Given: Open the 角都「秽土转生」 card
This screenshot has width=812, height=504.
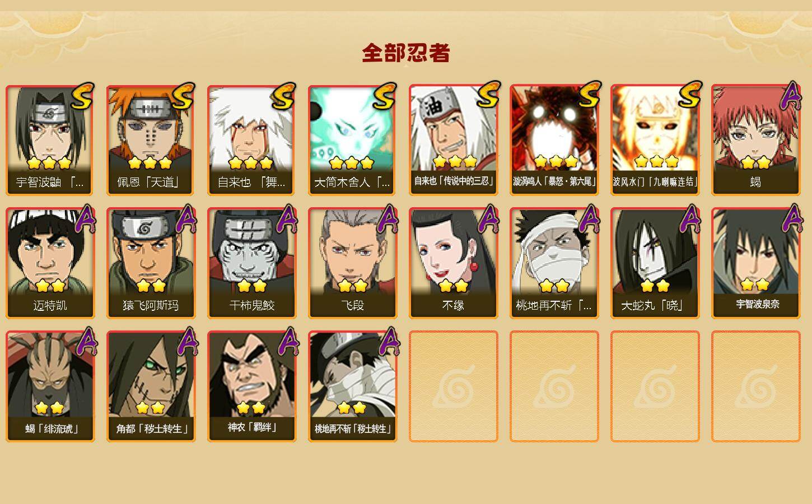Looking at the screenshot, I should coord(151,386).
